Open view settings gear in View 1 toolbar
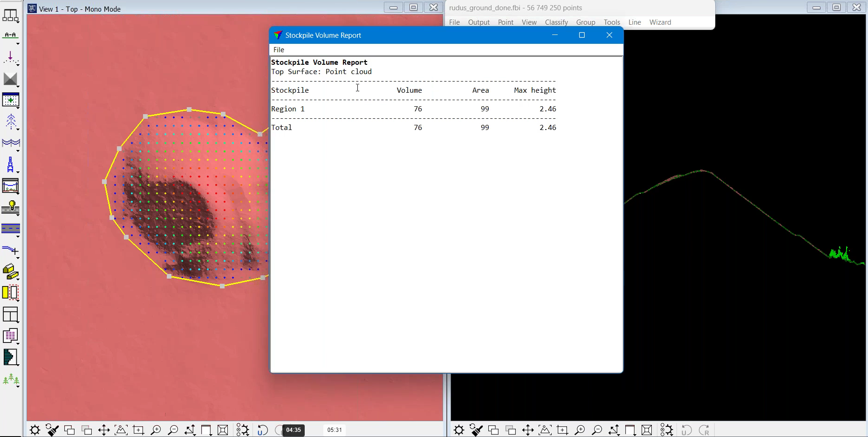 pos(35,430)
